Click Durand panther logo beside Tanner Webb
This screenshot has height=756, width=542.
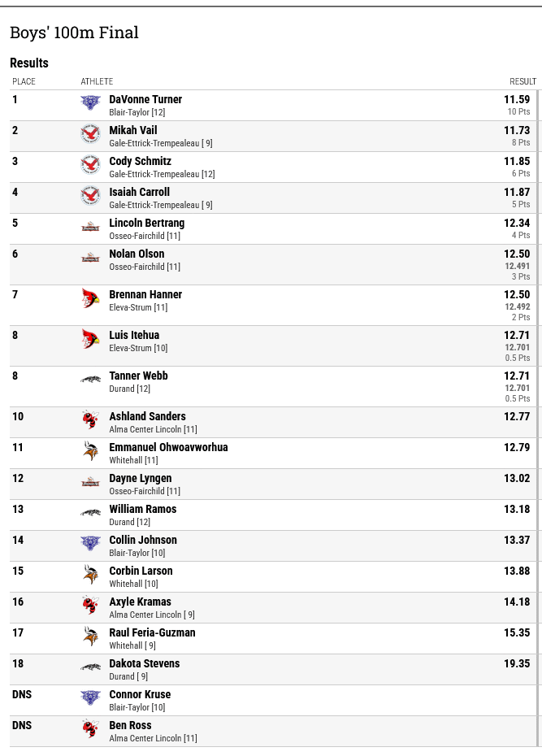click(90, 380)
